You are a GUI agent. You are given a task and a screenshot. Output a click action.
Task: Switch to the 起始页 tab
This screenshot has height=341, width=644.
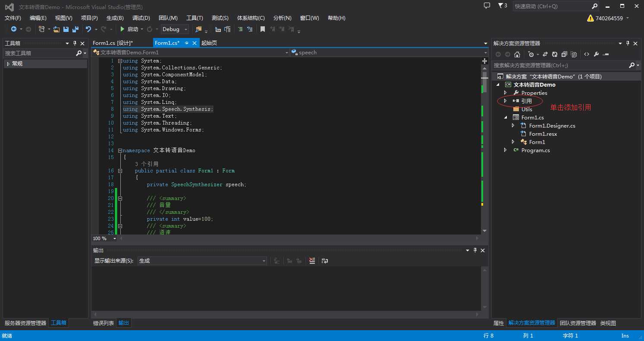coord(209,43)
